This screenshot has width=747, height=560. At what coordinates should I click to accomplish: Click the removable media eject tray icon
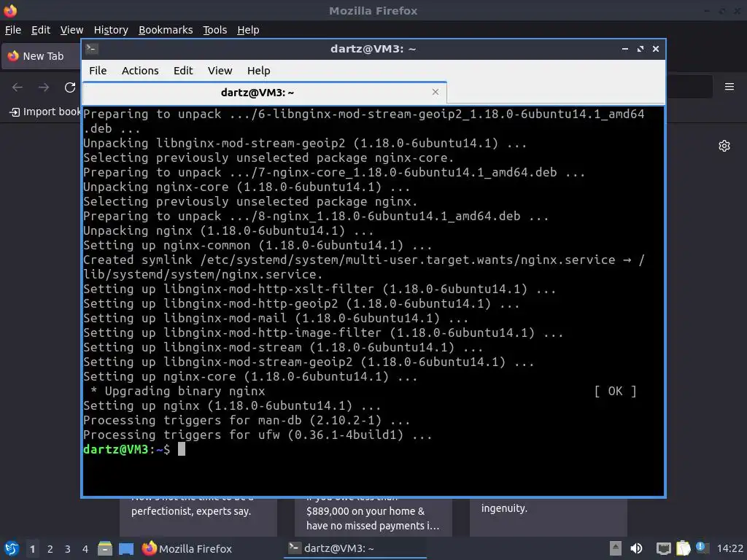pyautogui.click(x=616, y=548)
